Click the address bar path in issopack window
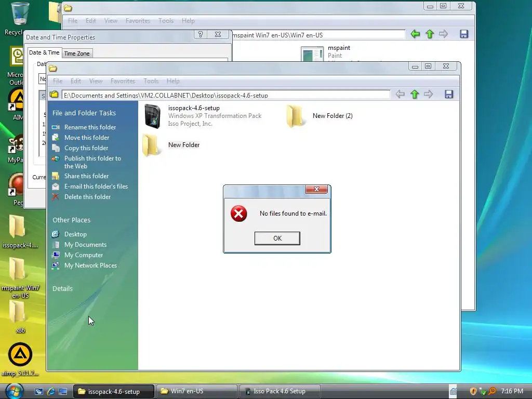 [x=225, y=95]
